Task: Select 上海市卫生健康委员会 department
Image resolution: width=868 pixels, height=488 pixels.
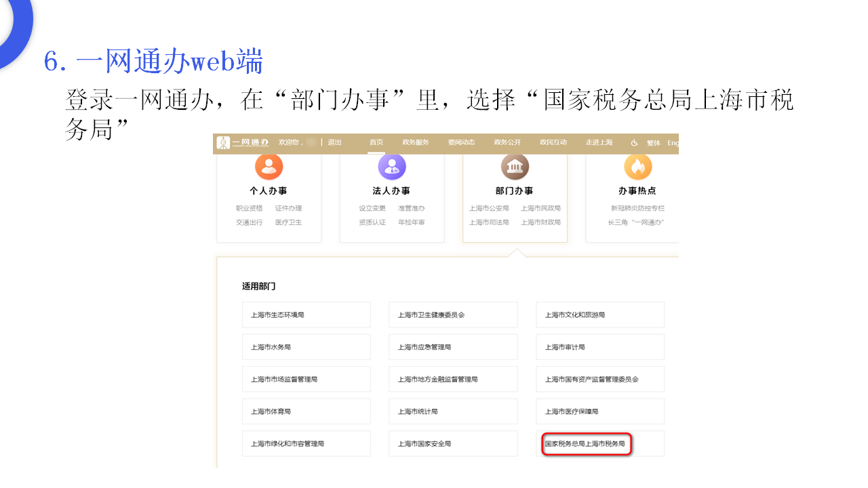Action: (453, 315)
